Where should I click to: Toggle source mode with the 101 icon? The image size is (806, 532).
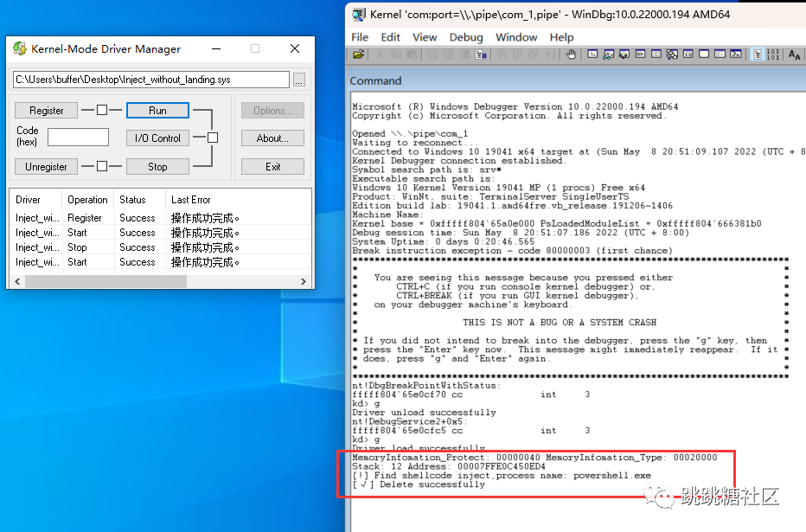775,54
